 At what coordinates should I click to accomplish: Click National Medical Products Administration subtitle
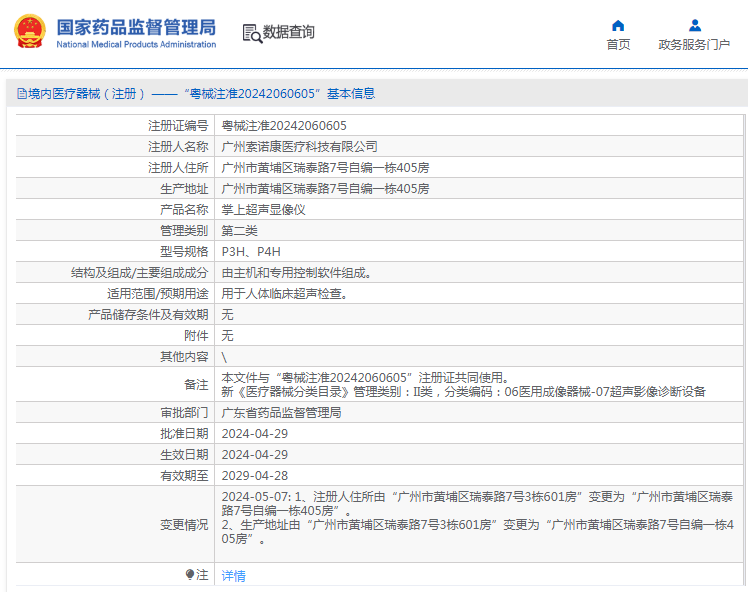click(x=136, y=44)
